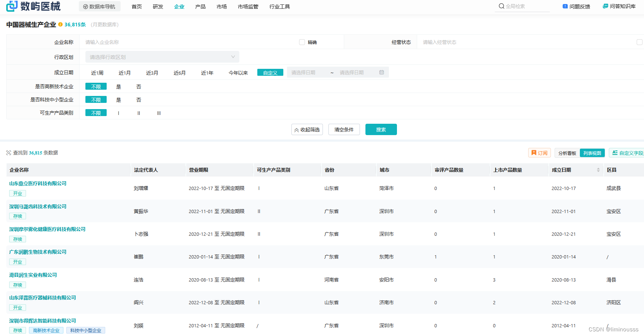Tick the checkbox beside 经营状态 input
This screenshot has width=644, height=335.
pos(640,42)
